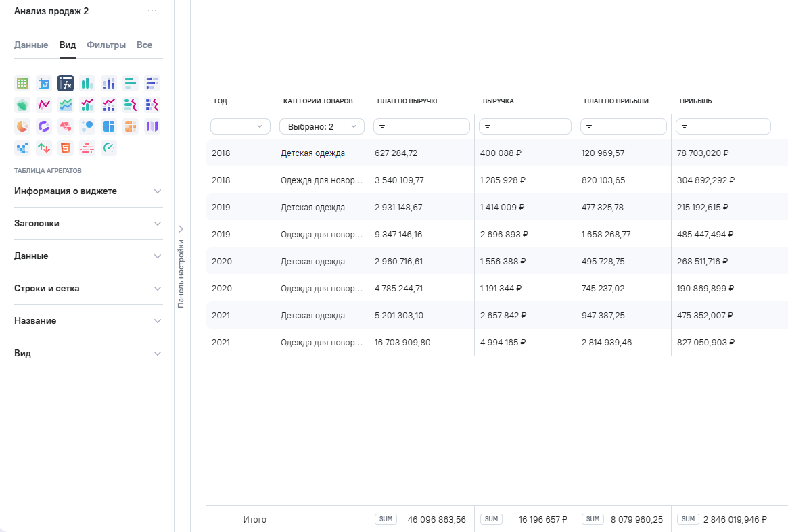Image resolution: width=788 pixels, height=532 pixels.
Task: Choose the green simple table widget
Action: click(x=22, y=83)
